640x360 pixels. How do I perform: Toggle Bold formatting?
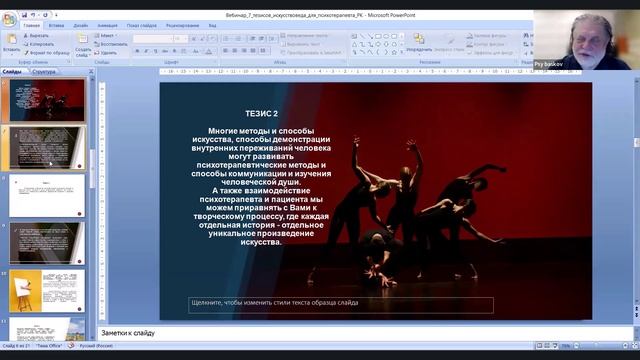coord(137,51)
